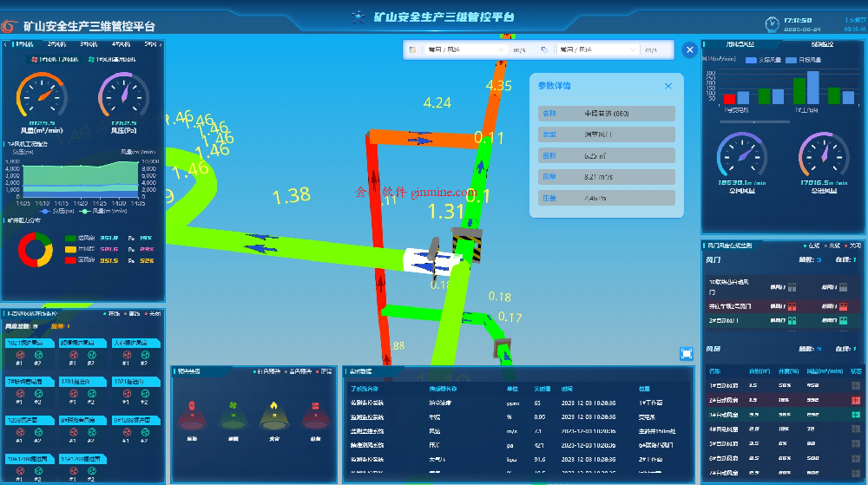This screenshot has height=485, width=868.
Task: Close the 参数详情 parameter details popup
Action: coord(667,86)
